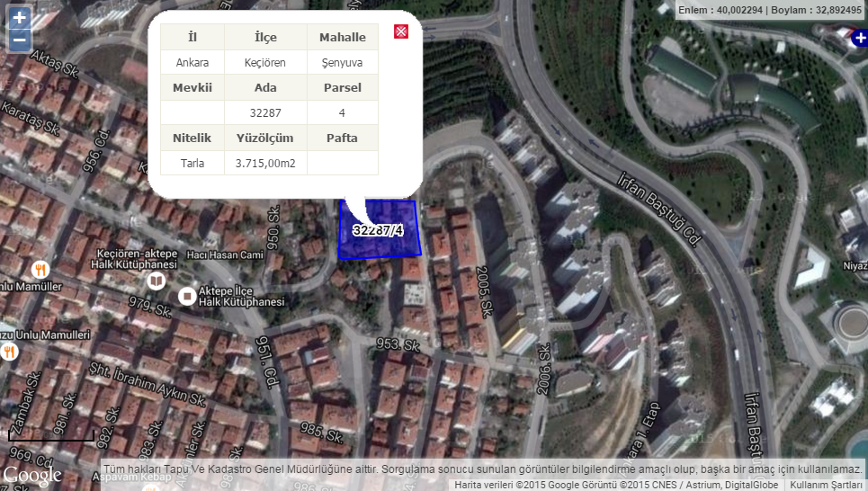
Task: Click the Ada value 32287 cell
Action: pyautogui.click(x=265, y=113)
